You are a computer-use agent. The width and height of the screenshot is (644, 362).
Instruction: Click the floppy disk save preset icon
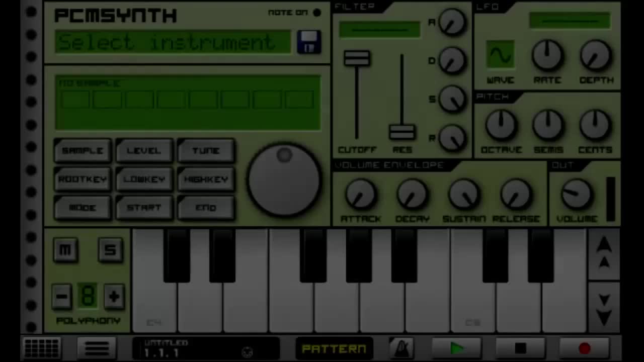(309, 42)
